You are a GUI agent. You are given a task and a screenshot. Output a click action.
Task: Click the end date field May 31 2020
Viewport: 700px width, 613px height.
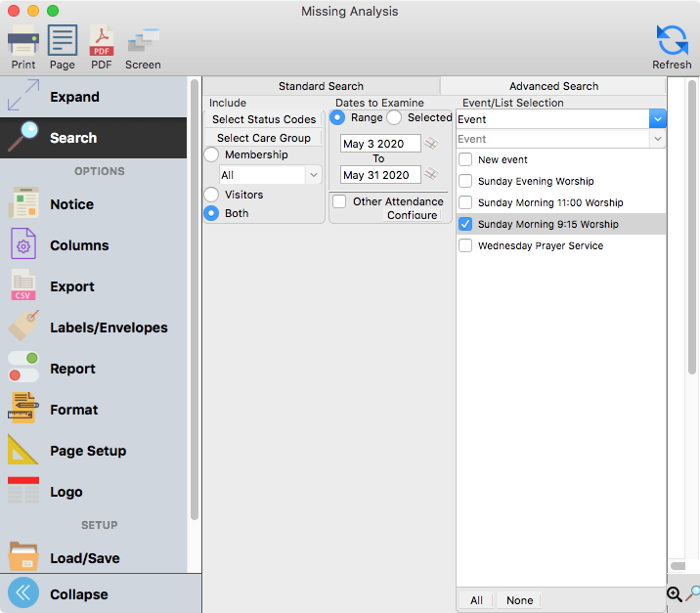pyautogui.click(x=380, y=175)
